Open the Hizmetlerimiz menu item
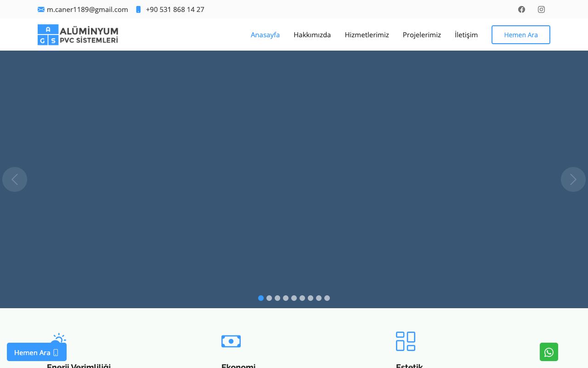Image resolution: width=588 pixels, height=368 pixels. tap(367, 34)
